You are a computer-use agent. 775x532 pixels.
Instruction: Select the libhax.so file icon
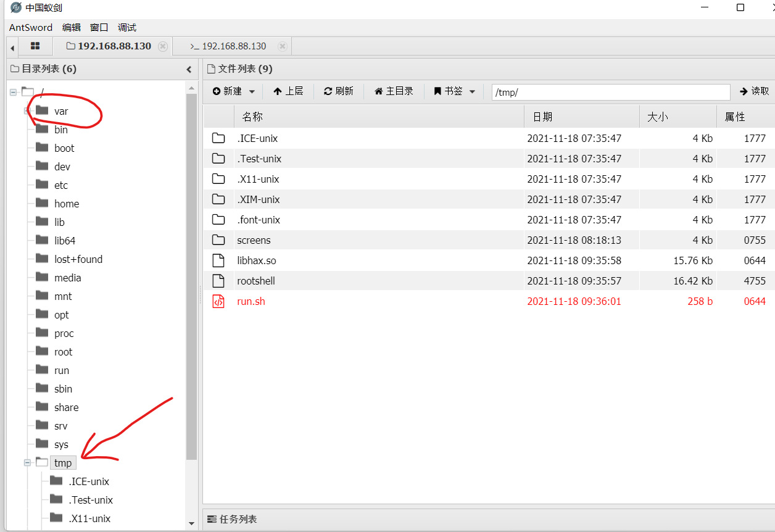point(218,260)
